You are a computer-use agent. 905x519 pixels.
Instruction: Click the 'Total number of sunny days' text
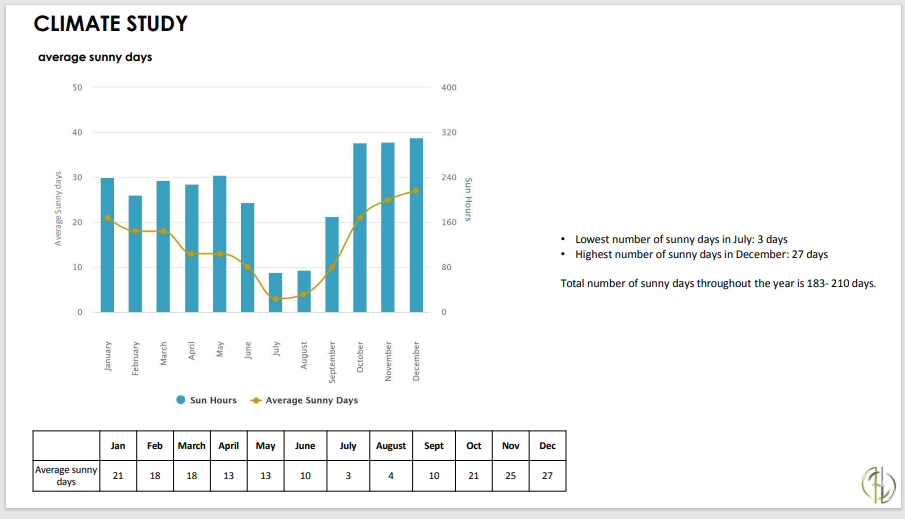pyautogui.click(x=718, y=283)
